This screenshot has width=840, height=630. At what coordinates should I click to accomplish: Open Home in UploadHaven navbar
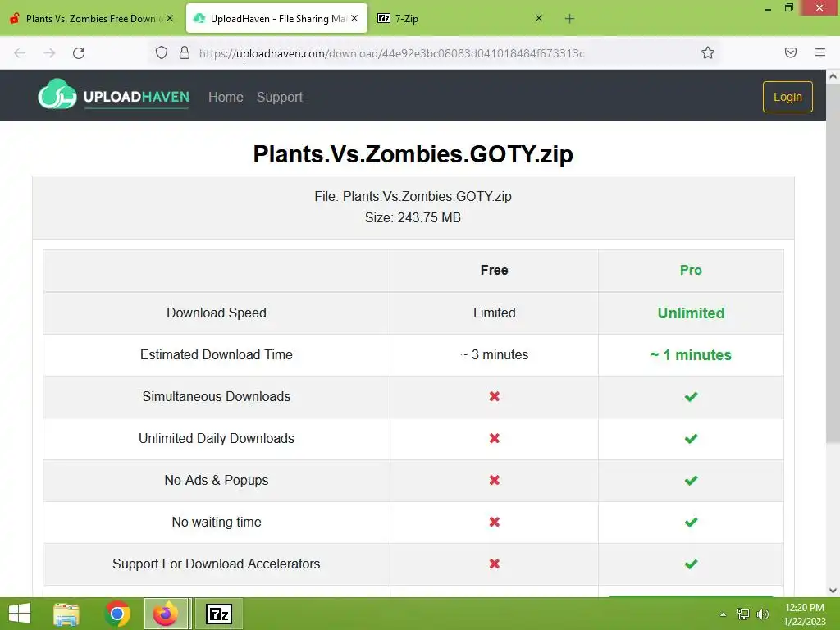pos(226,97)
